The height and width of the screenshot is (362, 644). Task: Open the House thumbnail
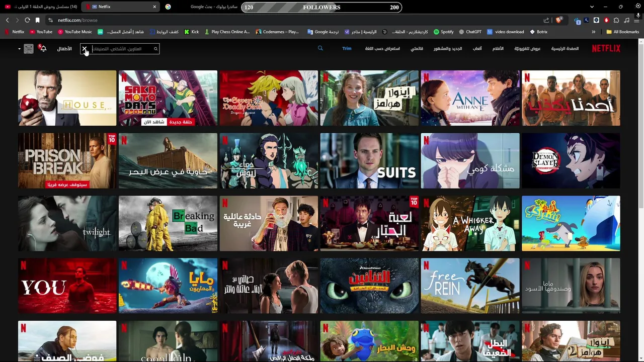pyautogui.click(x=67, y=98)
